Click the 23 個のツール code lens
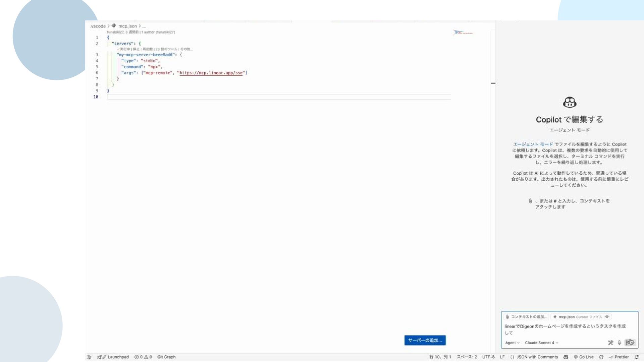644x362 pixels. click(x=166, y=49)
